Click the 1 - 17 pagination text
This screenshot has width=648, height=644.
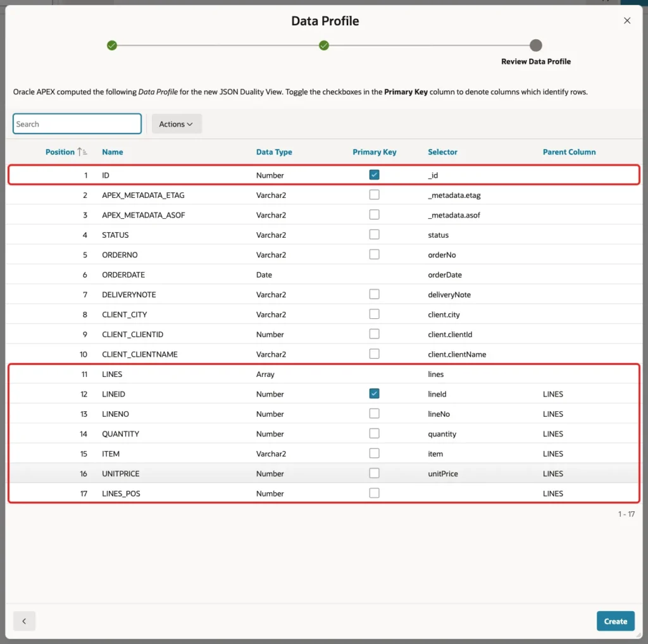[x=626, y=514]
